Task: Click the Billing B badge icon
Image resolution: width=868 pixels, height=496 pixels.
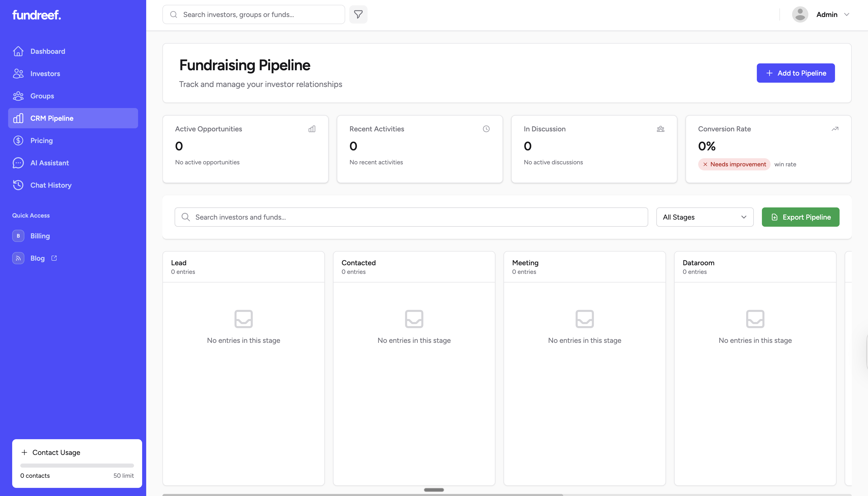Action: (18, 236)
